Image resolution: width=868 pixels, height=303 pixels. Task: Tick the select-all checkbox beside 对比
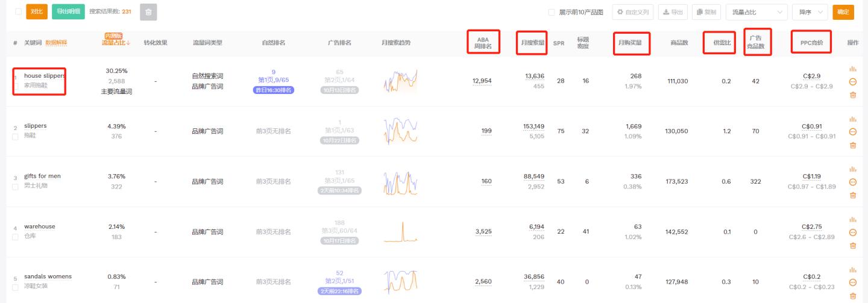[x=18, y=11]
